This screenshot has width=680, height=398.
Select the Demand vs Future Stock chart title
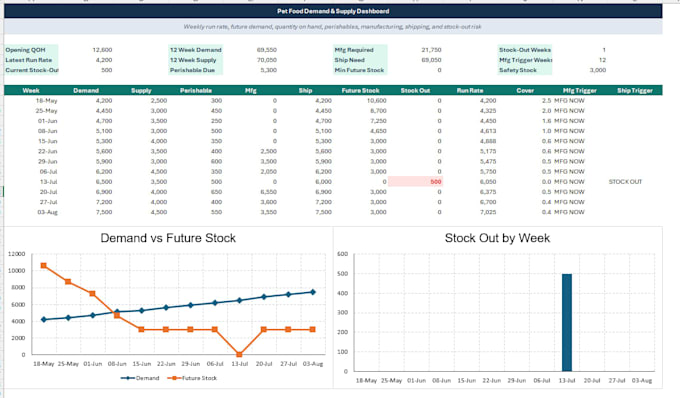pyautogui.click(x=168, y=238)
